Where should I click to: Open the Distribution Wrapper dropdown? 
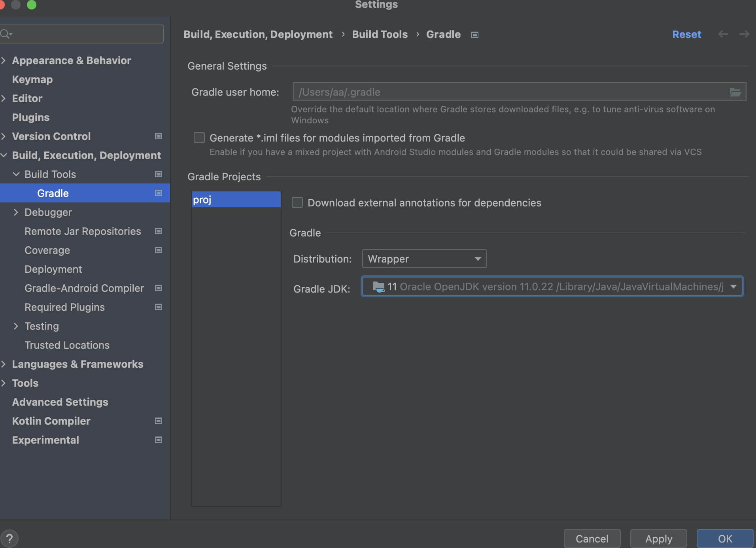tap(424, 259)
